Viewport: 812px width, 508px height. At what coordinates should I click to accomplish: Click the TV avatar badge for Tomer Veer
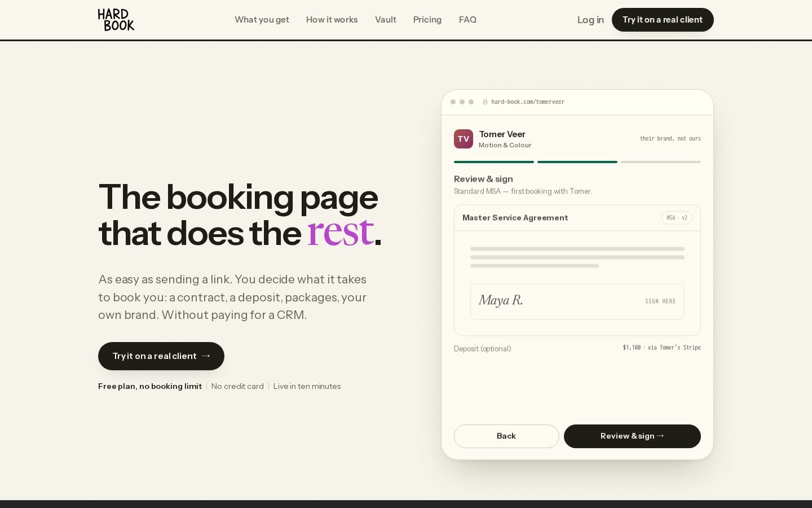tap(464, 139)
